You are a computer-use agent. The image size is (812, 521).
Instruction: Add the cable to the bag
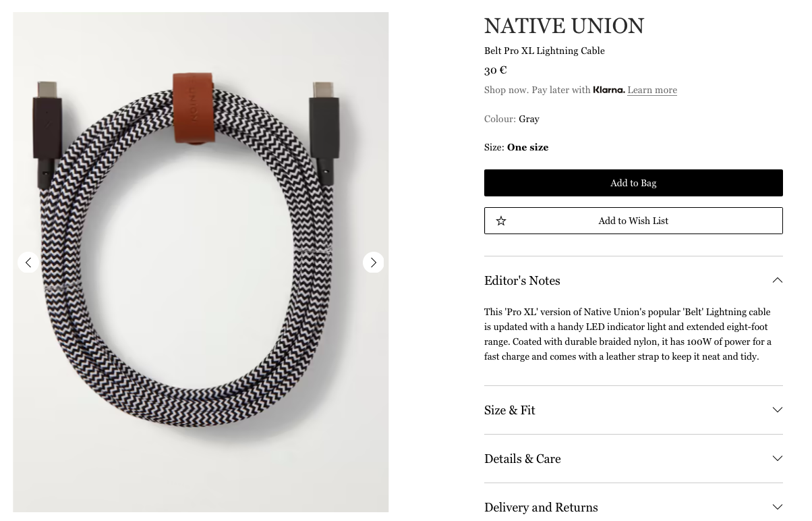pyautogui.click(x=633, y=183)
